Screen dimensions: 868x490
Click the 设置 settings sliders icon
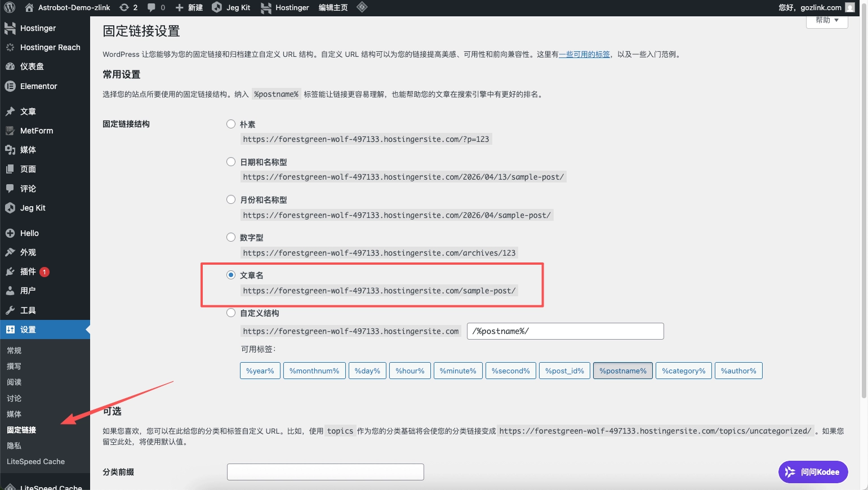coord(10,329)
